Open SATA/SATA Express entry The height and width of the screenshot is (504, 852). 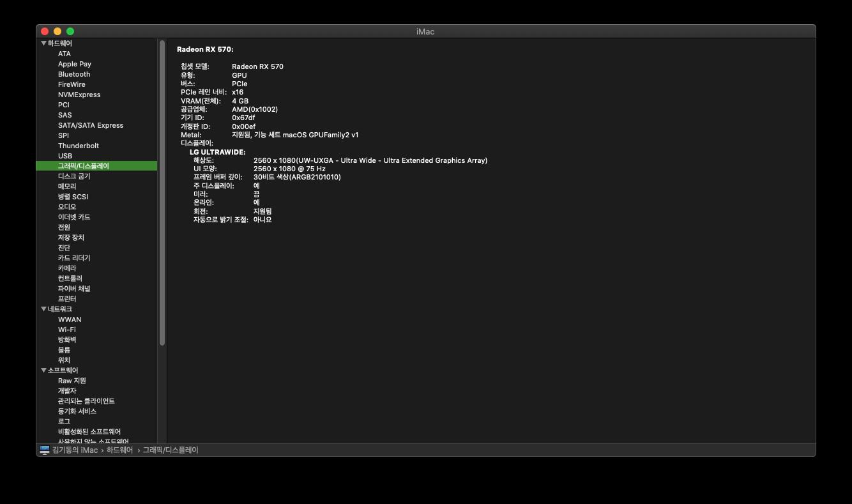coord(91,125)
